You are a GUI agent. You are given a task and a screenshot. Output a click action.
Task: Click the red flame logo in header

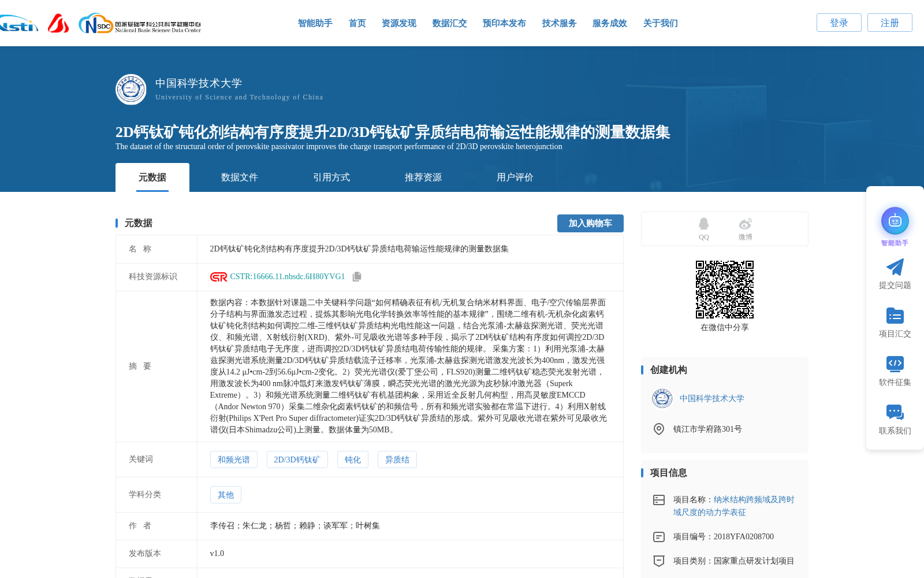click(58, 23)
